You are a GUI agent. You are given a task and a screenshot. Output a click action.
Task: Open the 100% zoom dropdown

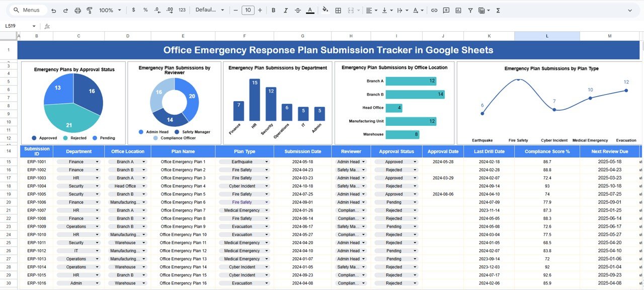point(109,10)
